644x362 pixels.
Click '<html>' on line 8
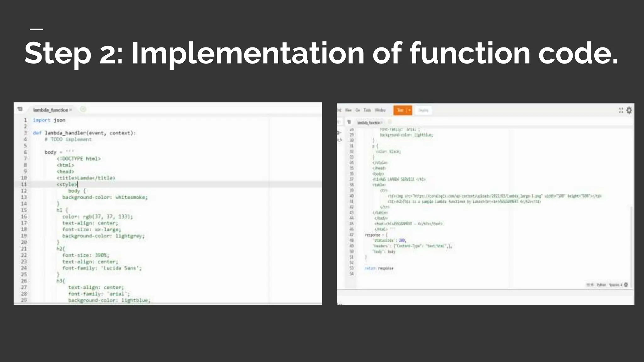pos(65,165)
